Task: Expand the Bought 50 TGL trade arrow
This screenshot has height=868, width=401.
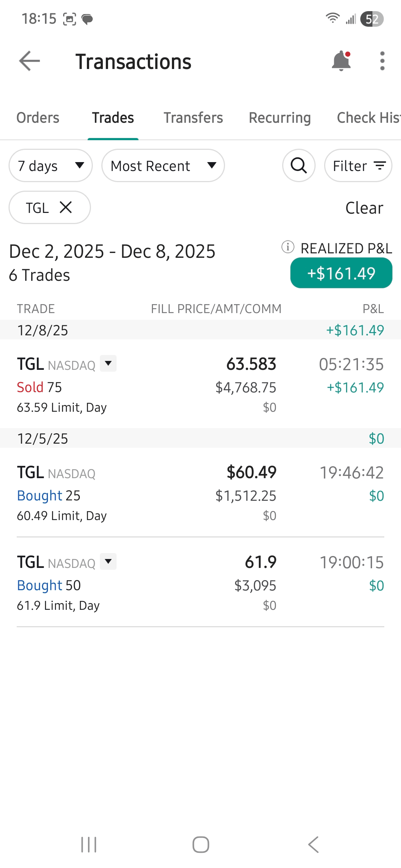Action: pyautogui.click(x=108, y=562)
